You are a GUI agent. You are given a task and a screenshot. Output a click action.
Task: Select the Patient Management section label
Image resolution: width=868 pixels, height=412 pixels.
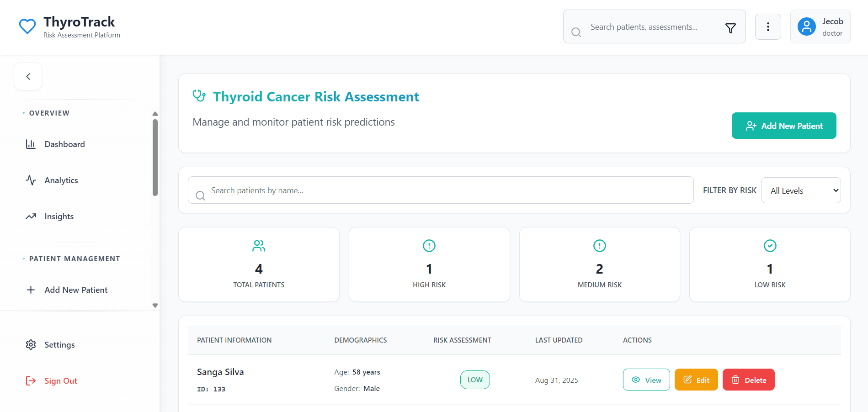tap(74, 259)
